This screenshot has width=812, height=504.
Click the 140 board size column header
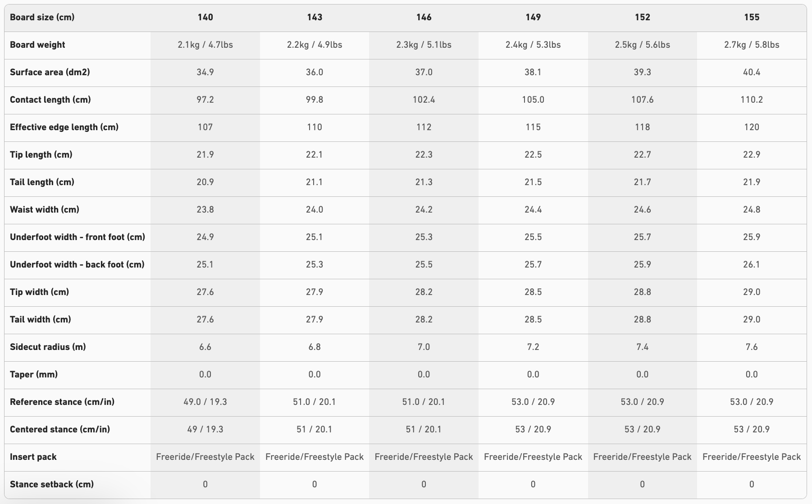205,17
